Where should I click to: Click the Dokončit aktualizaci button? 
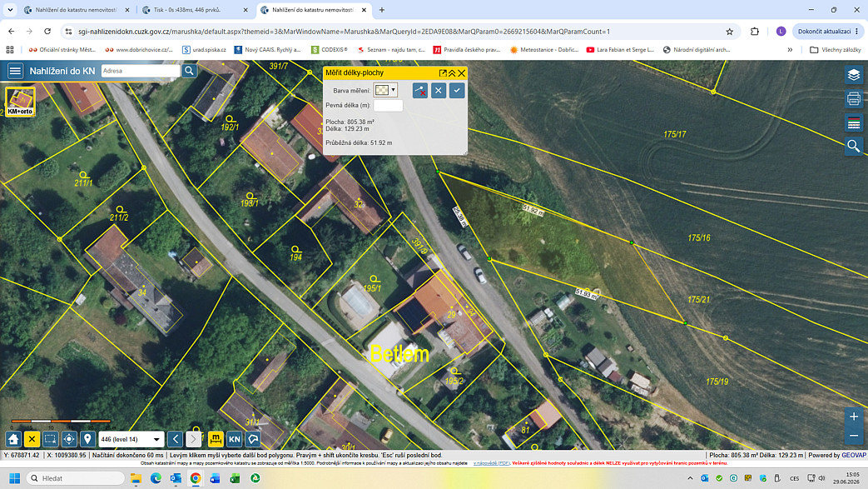[828, 32]
